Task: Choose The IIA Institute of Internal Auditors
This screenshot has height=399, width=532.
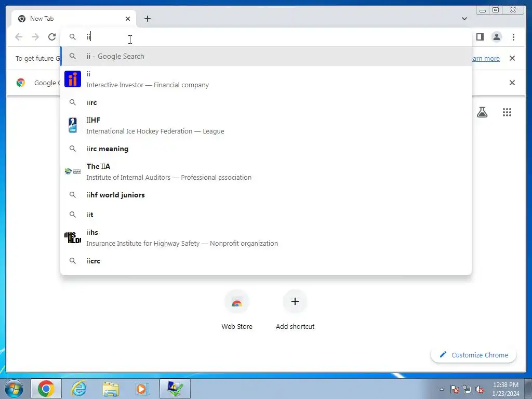Action: pos(267,171)
